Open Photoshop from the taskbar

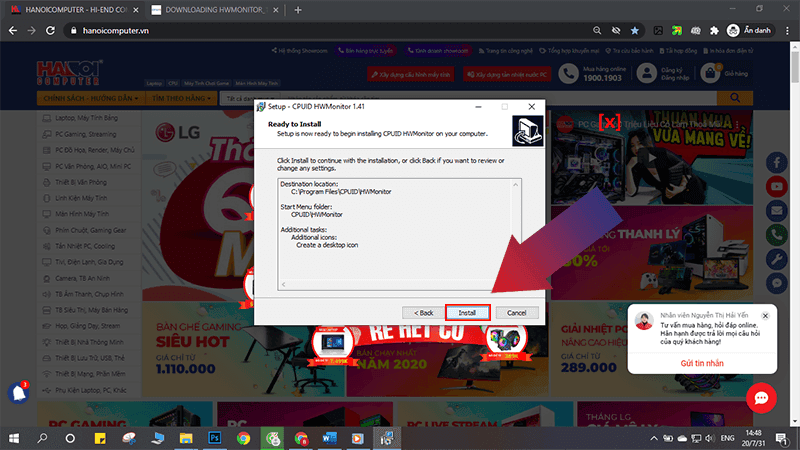click(214, 438)
